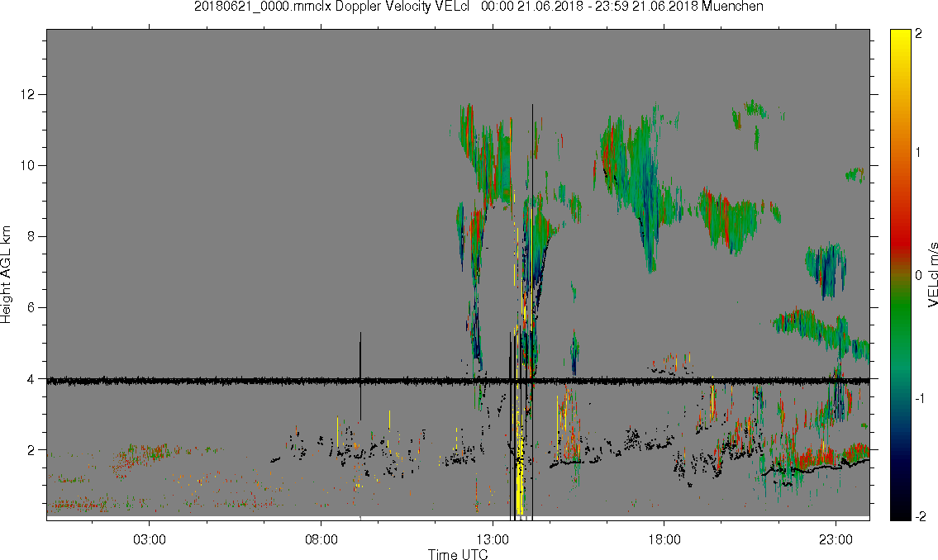Image resolution: width=938 pixels, height=560 pixels.
Task: Click the 12 km height axis label
Action: tap(27, 94)
